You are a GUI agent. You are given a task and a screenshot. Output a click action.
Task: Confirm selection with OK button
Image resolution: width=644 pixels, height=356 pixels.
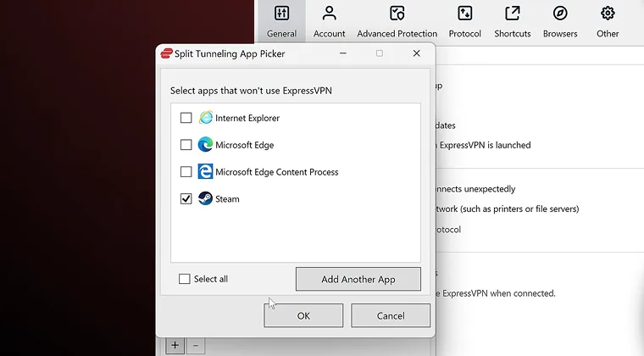303,316
